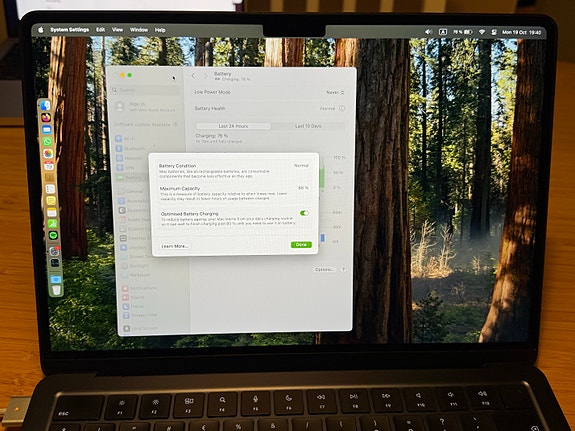Open the Mail app in the Dock
Image resolution: width=575 pixels, height=431 pixels.
pyautogui.click(x=47, y=129)
